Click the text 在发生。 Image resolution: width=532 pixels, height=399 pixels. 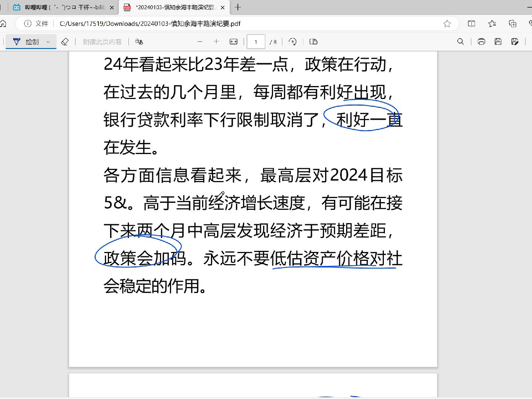(132, 148)
